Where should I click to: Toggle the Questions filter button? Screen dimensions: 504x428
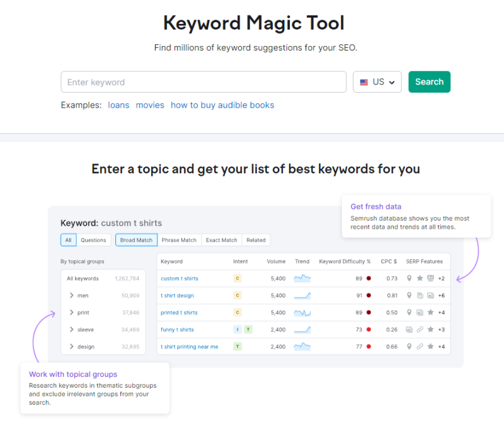coord(94,240)
